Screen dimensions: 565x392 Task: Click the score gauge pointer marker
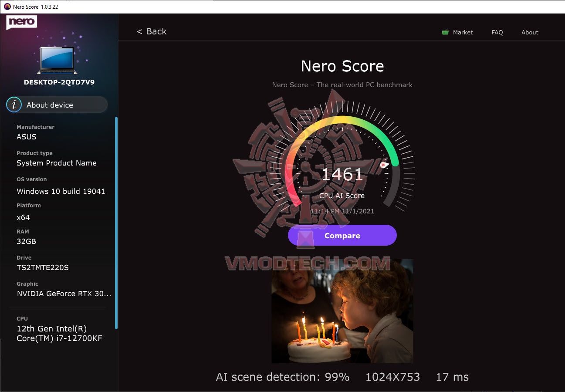coord(384,165)
